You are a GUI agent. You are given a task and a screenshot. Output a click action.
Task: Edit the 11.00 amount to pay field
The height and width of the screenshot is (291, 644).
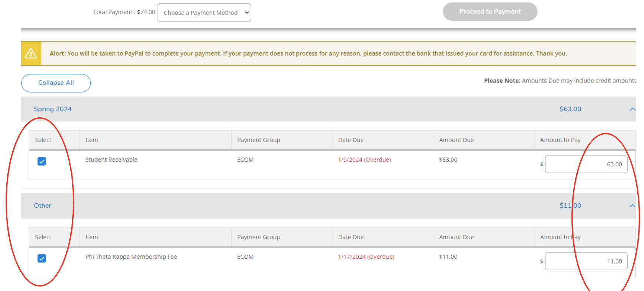(586, 261)
